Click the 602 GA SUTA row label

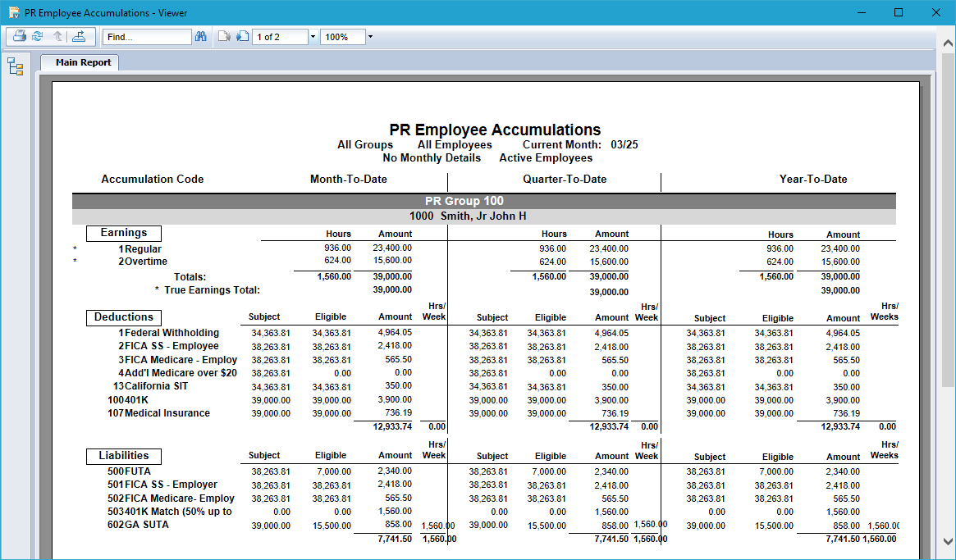138,525
